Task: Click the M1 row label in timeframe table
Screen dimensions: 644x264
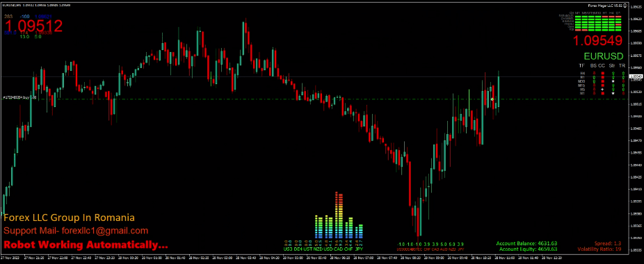Action: click(582, 93)
